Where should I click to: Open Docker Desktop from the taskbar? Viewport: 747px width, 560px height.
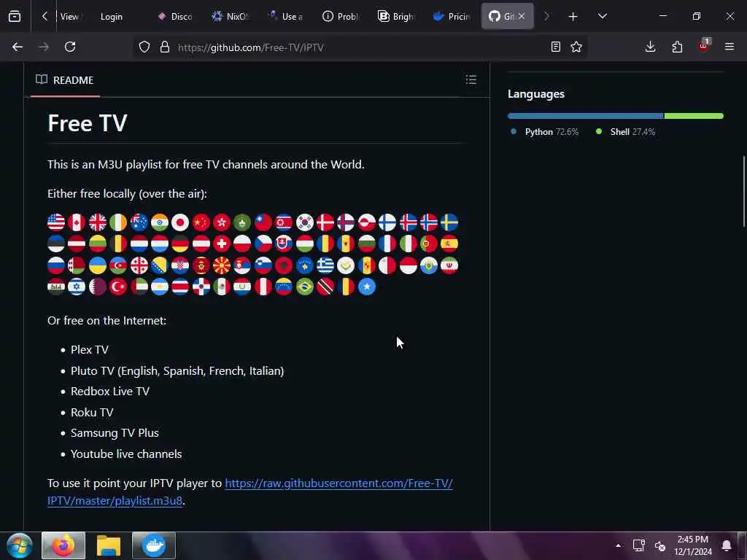[154, 545]
